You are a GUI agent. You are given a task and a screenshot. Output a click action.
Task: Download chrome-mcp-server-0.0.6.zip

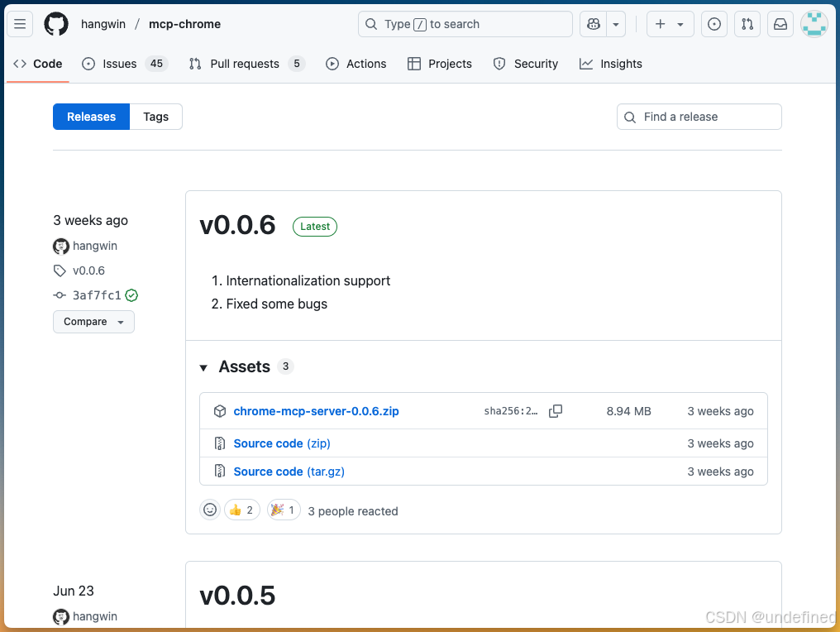pyautogui.click(x=316, y=411)
